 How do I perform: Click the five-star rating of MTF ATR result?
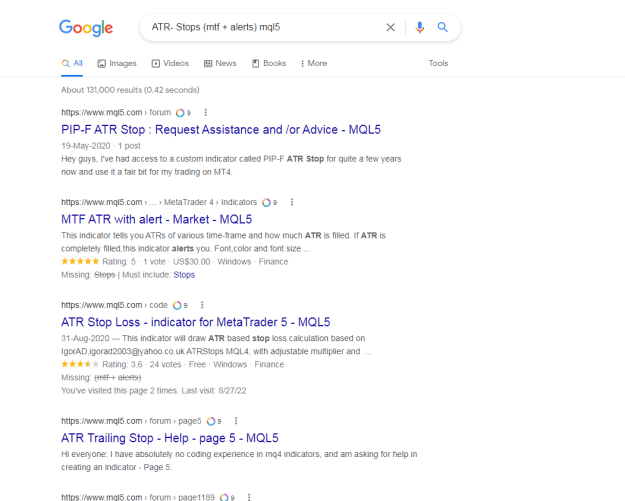pos(80,261)
